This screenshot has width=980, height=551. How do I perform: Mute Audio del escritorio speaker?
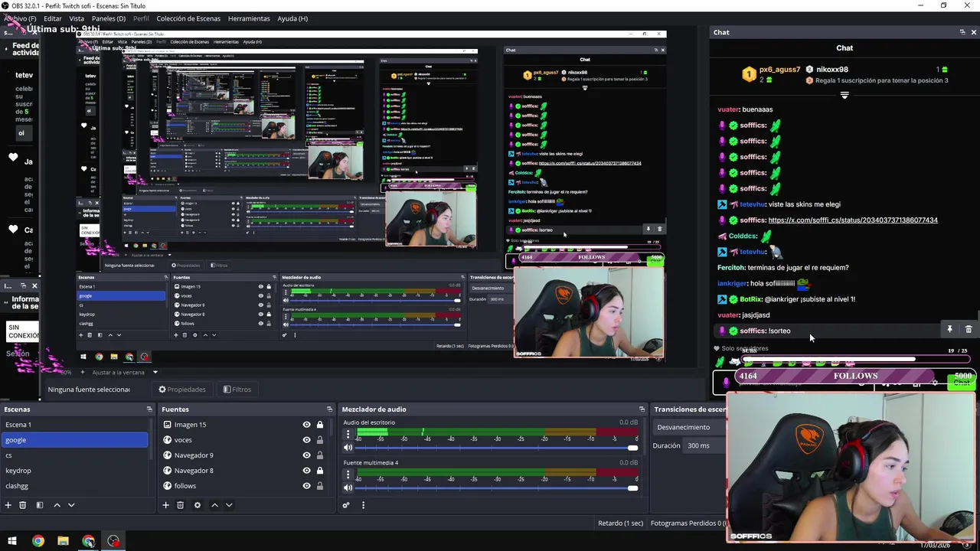[348, 448]
